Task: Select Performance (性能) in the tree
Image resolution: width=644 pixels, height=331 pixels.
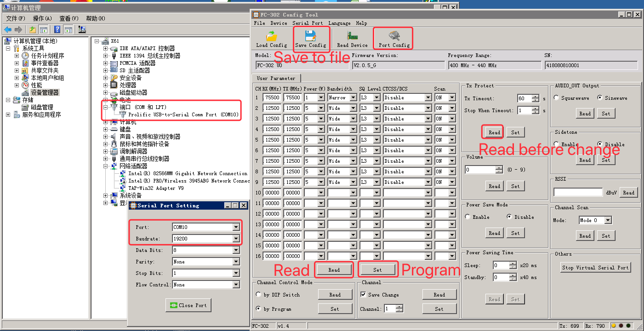Action: [36, 85]
